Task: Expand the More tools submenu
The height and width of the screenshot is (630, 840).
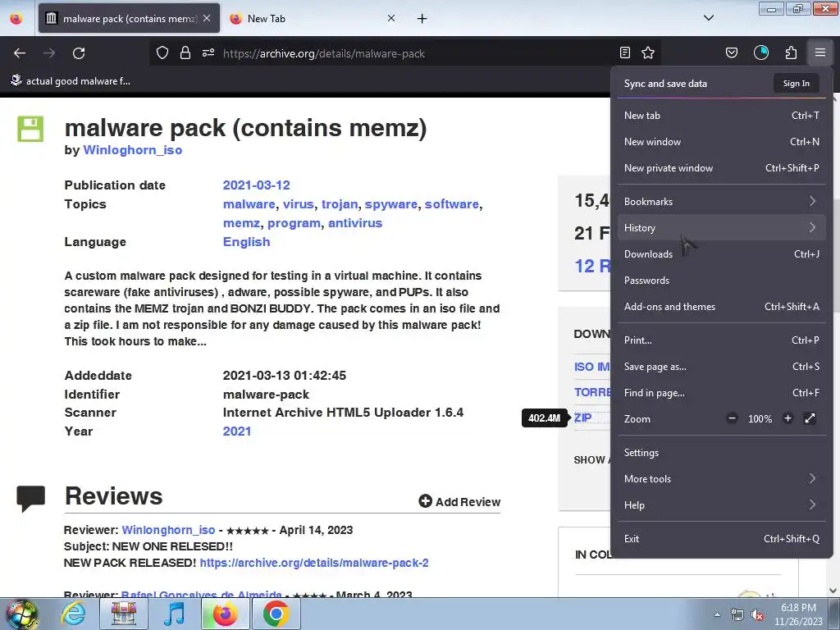Action: [x=721, y=479]
